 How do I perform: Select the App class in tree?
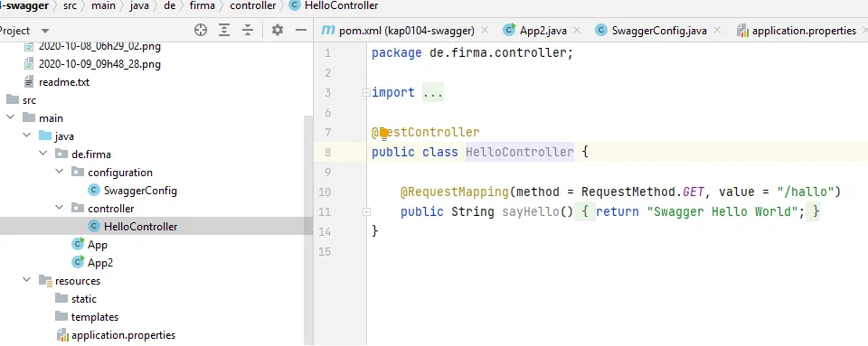[98, 245]
